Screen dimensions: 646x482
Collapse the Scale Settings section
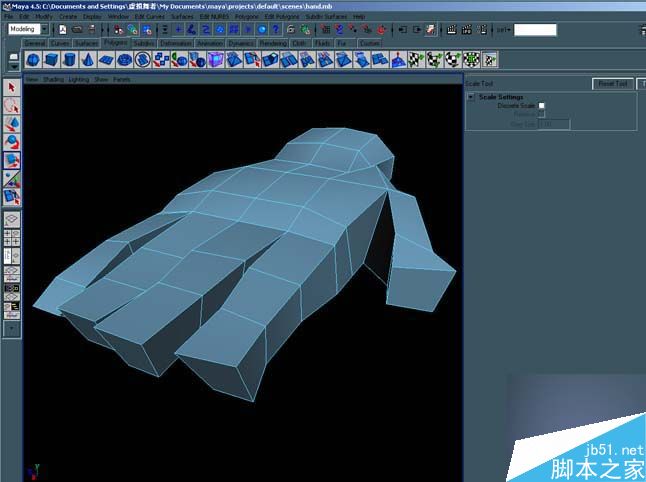point(471,97)
